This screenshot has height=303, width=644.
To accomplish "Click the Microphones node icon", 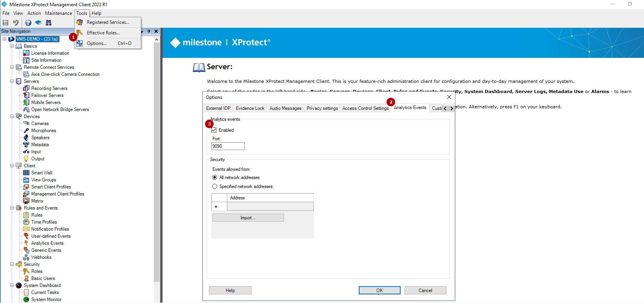I will coord(26,131).
